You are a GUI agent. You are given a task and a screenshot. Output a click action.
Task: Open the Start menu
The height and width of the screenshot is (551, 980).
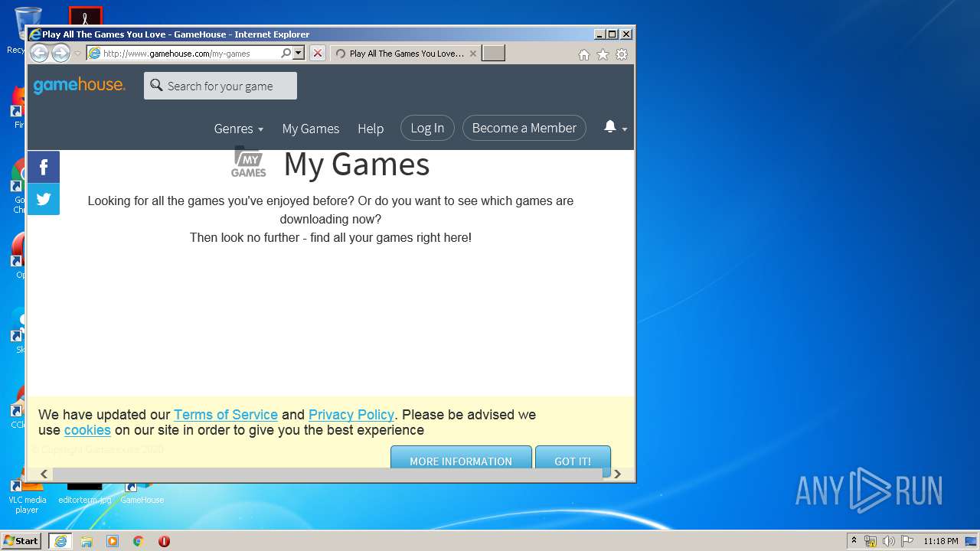click(21, 540)
